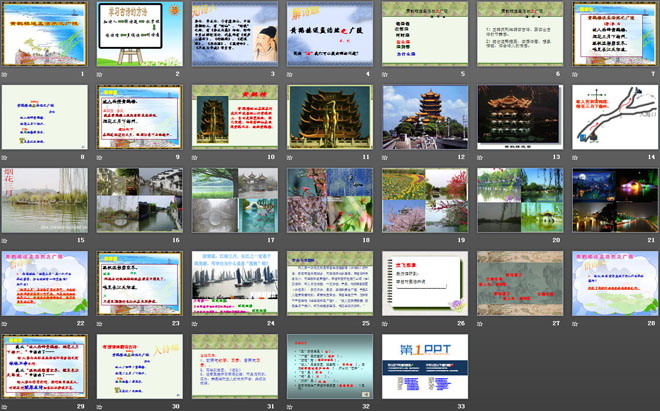
Task: Preview animation via star icon under slide 9
Action: 100,156
